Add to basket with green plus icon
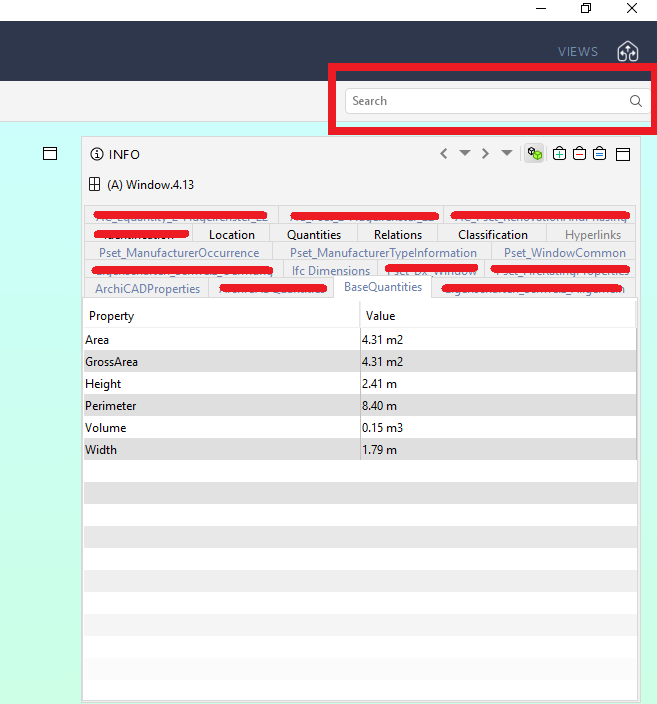 tap(559, 154)
